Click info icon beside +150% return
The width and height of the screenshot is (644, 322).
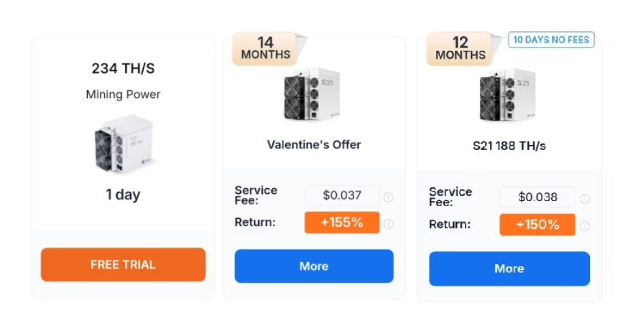[584, 226]
